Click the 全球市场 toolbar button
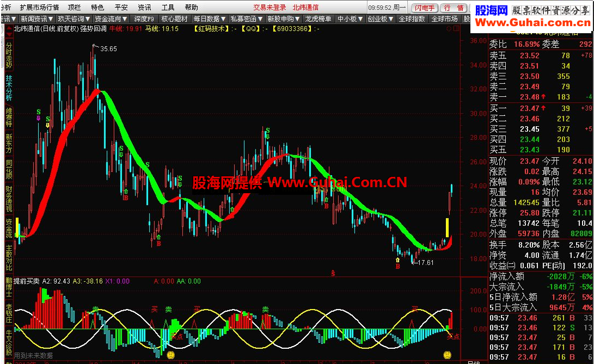Screen dimensions: 594x364 click(444, 19)
